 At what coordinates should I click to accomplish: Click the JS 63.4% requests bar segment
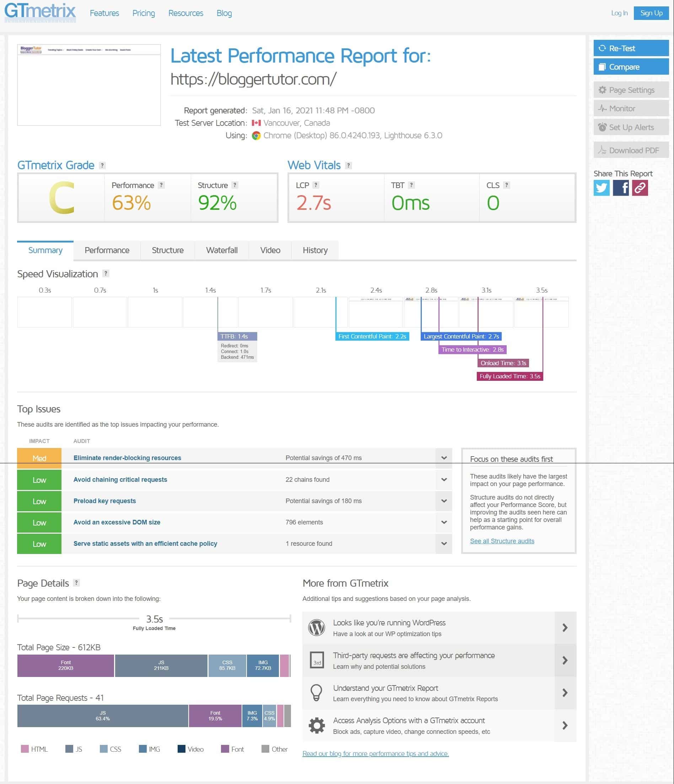tap(103, 715)
